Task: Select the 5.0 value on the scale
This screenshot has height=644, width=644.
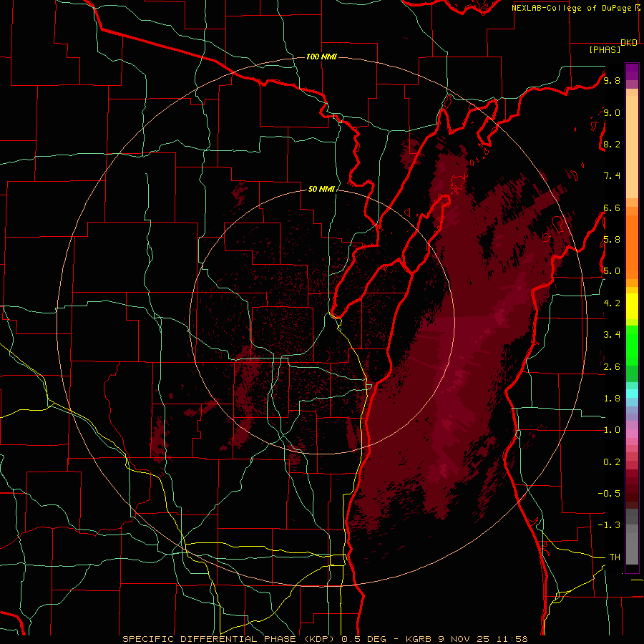Action: pos(612,271)
